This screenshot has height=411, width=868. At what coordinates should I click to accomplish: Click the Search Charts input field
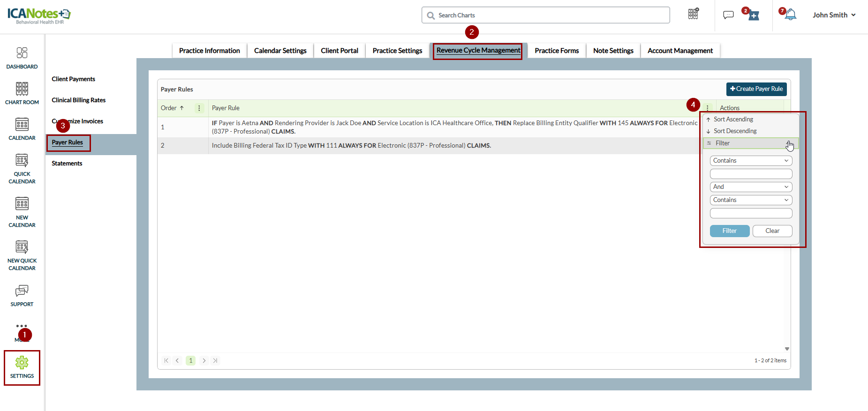tap(545, 15)
